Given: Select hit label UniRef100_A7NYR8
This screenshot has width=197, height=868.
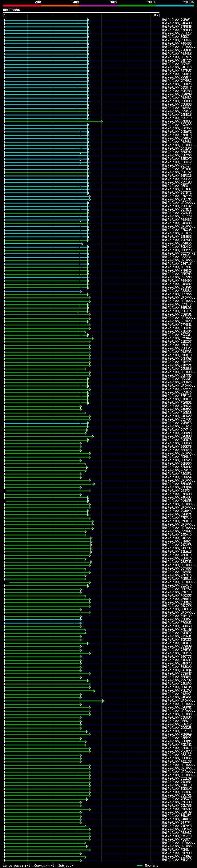Looking at the screenshot, I should 177,196.
